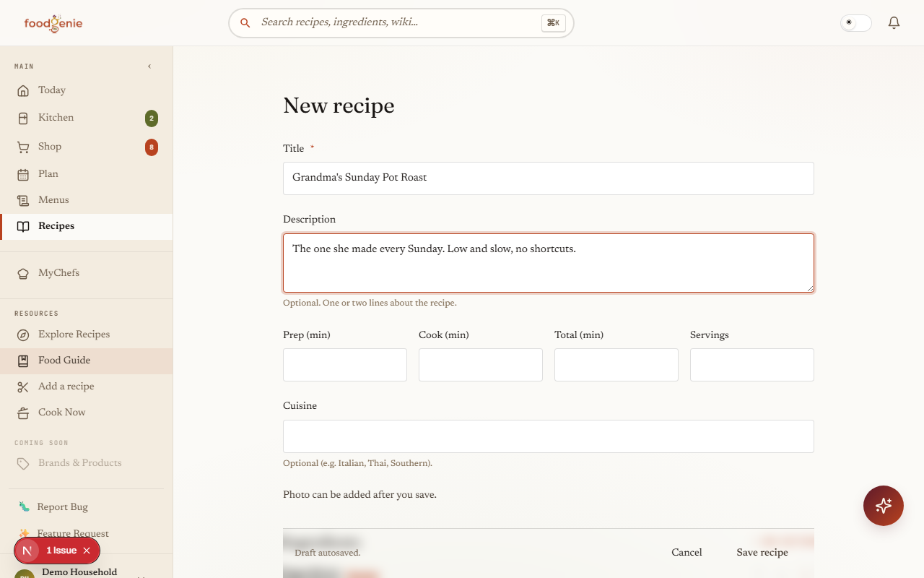The height and width of the screenshot is (578, 924).
Task: Click the Servings field
Action: (752, 365)
